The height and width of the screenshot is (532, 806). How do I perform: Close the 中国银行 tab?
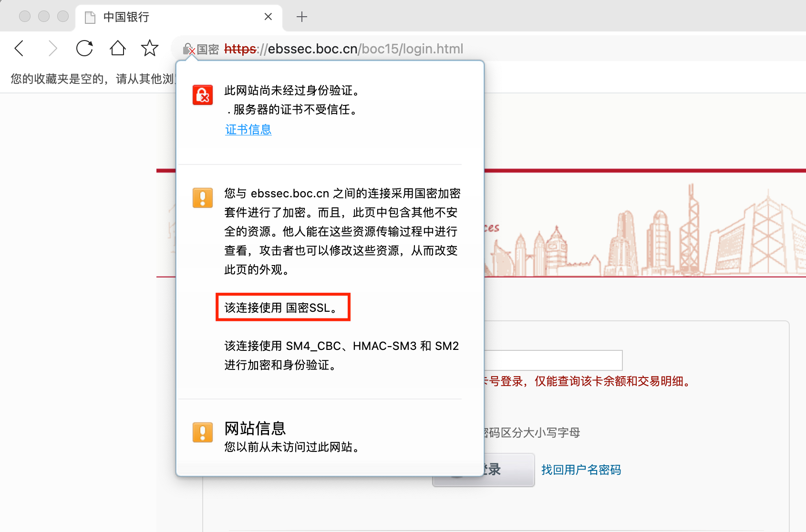[268, 17]
